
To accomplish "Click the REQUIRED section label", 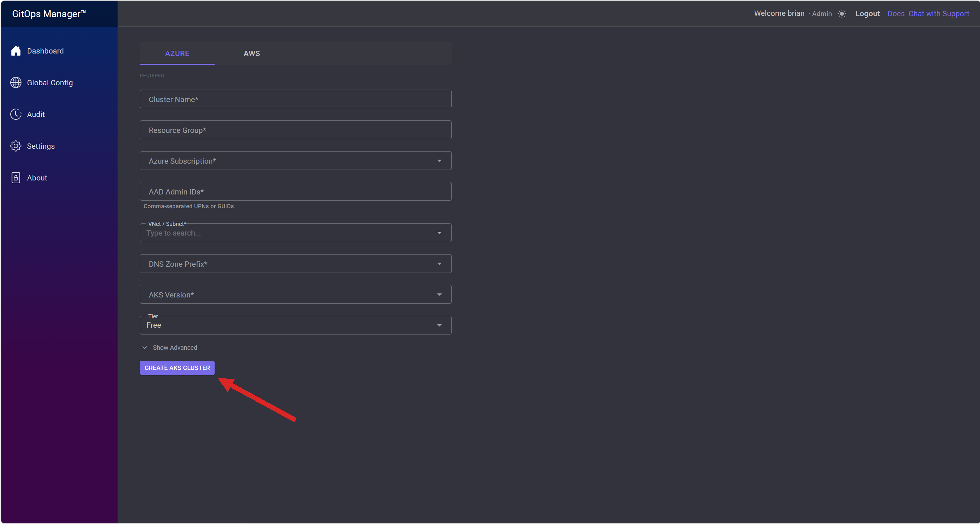I will (x=152, y=75).
